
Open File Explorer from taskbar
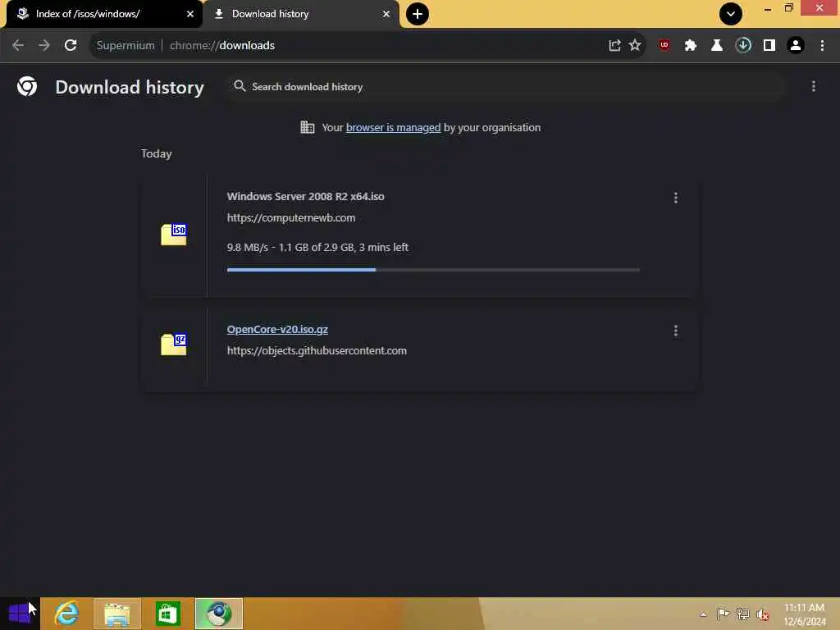pos(117,614)
